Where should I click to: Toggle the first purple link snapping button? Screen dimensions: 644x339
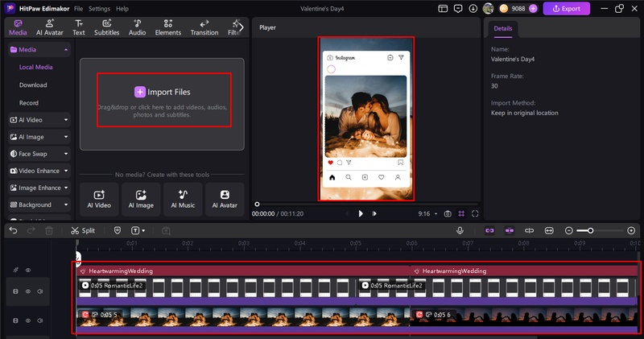[x=489, y=230]
